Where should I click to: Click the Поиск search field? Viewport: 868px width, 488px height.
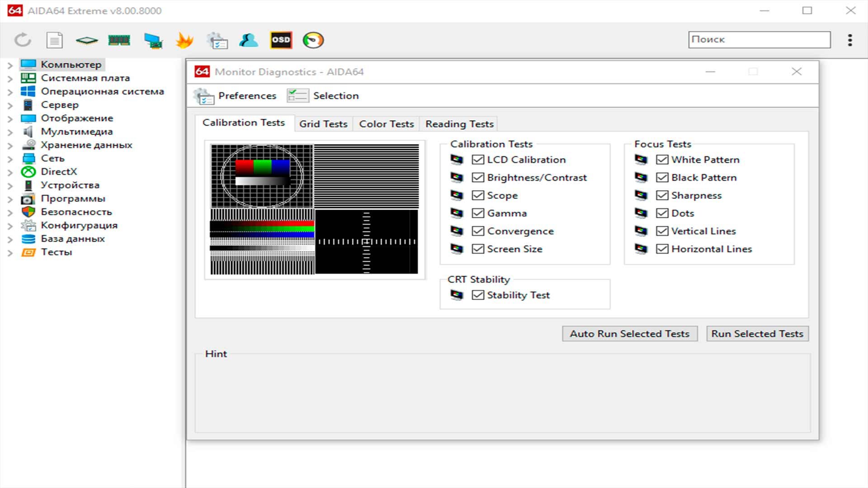tap(759, 40)
